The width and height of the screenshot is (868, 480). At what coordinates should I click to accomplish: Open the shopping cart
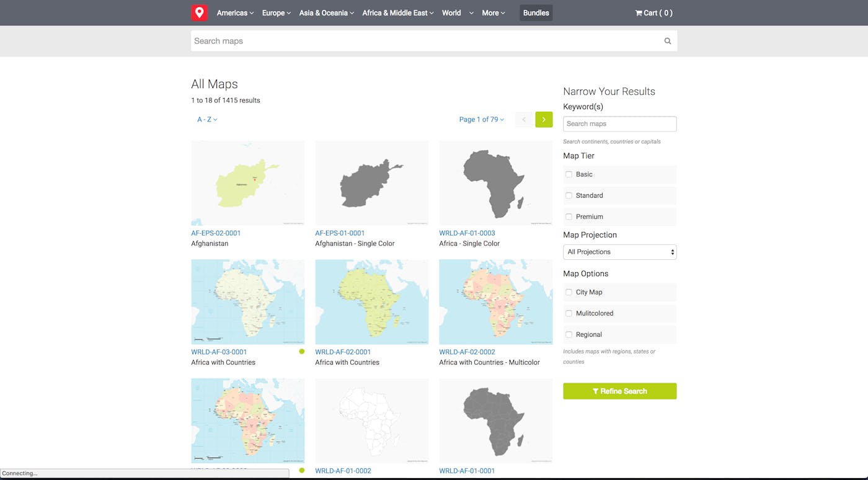[x=653, y=13]
